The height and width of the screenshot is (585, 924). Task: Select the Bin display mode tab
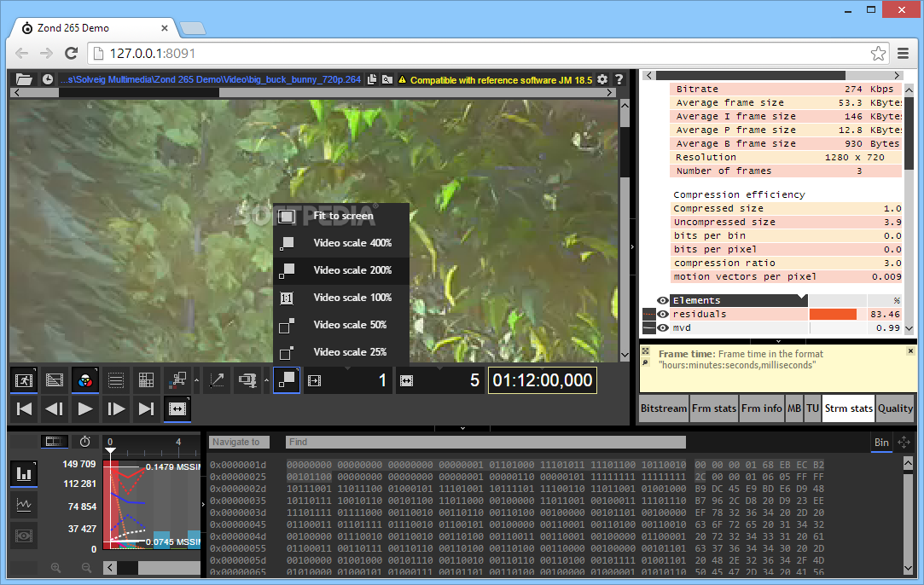tap(881, 443)
